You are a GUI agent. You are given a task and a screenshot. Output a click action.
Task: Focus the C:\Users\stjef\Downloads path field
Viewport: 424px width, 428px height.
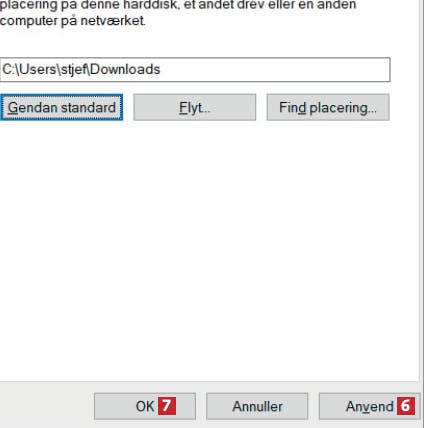195,70
